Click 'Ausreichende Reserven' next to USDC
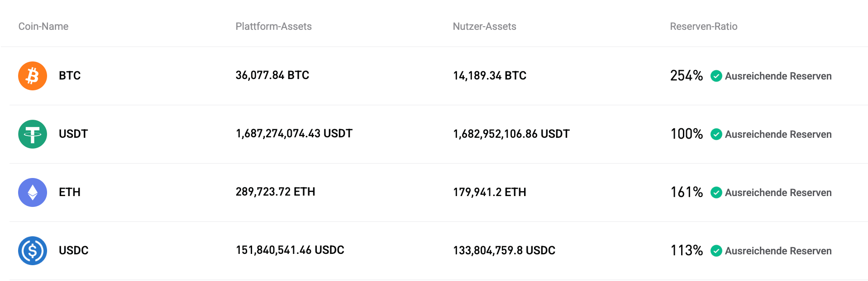Image resolution: width=868 pixels, height=281 pixels. (x=778, y=251)
